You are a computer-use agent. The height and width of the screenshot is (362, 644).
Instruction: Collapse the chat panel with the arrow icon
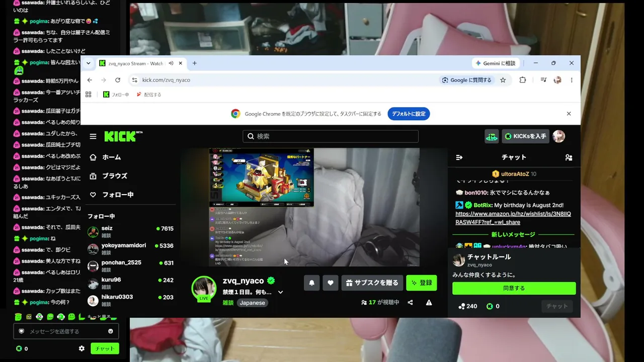(459, 157)
